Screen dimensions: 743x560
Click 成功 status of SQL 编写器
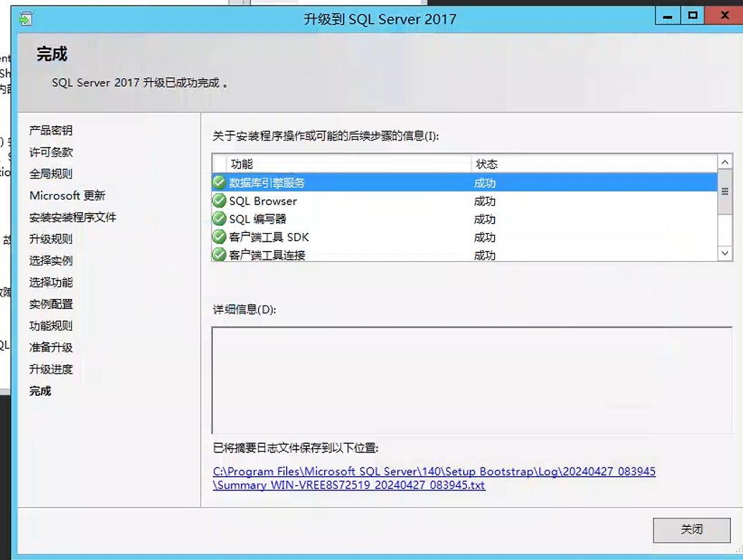[x=484, y=219]
